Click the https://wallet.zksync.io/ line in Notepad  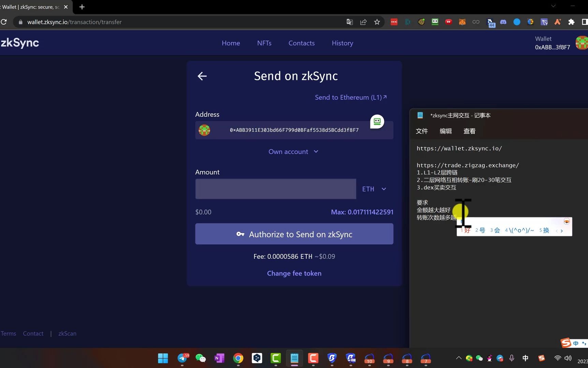(459, 148)
